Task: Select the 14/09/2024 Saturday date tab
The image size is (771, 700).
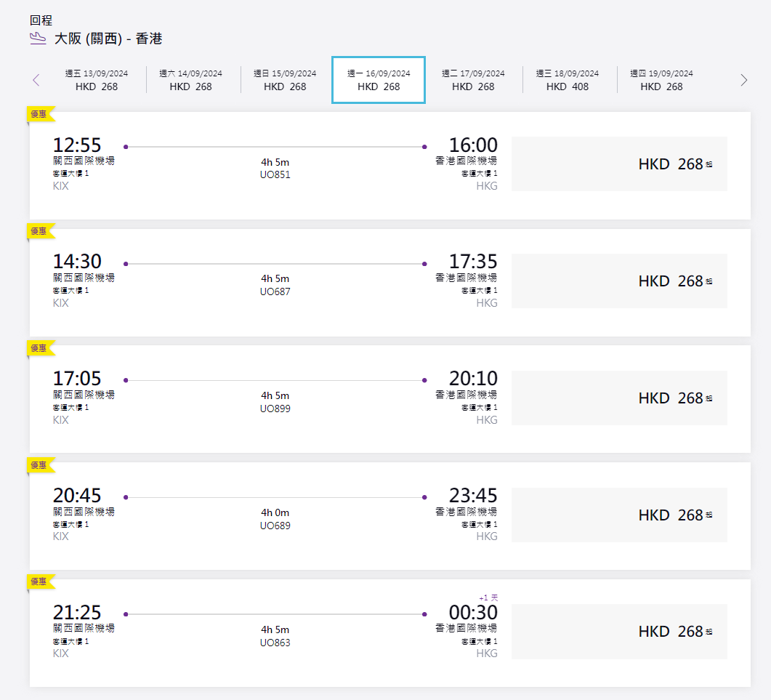Action: point(191,80)
